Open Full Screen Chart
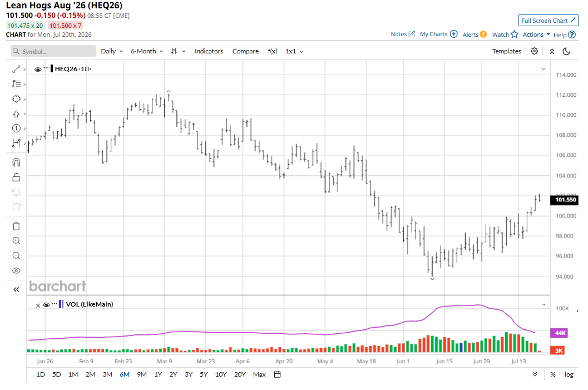Screen dimensions: 588x390 tap(549, 21)
